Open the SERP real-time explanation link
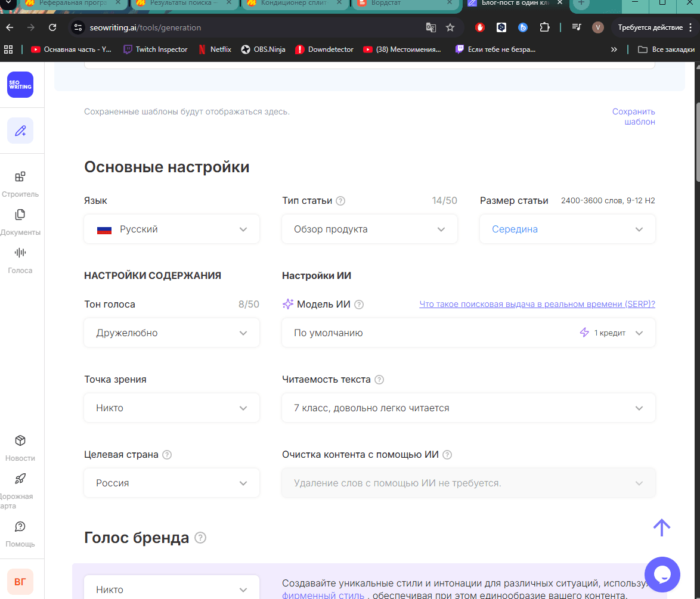This screenshot has width=700, height=599. 537,304
